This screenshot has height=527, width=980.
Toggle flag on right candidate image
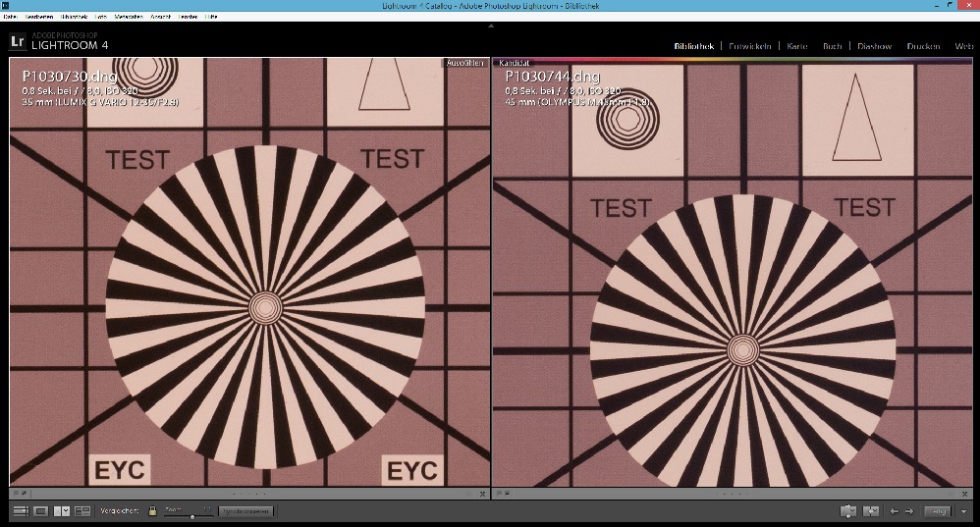pos(499,494)
